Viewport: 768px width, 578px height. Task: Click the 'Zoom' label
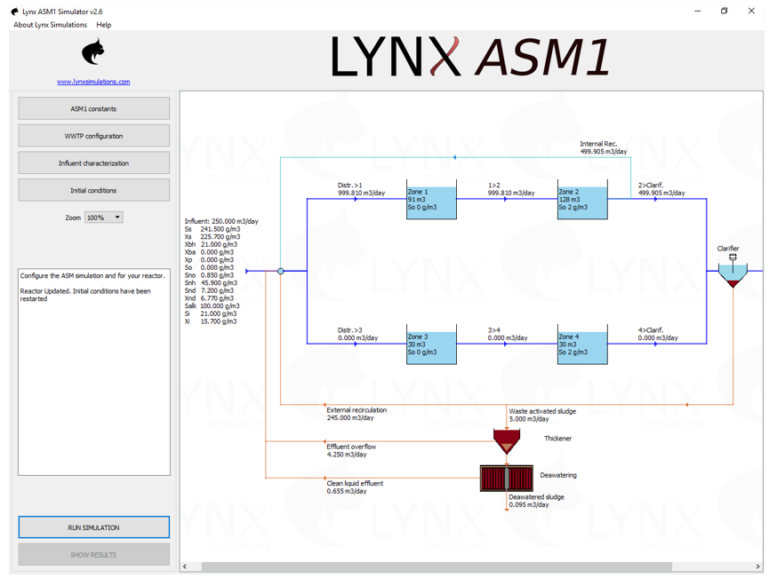(73, 217)
